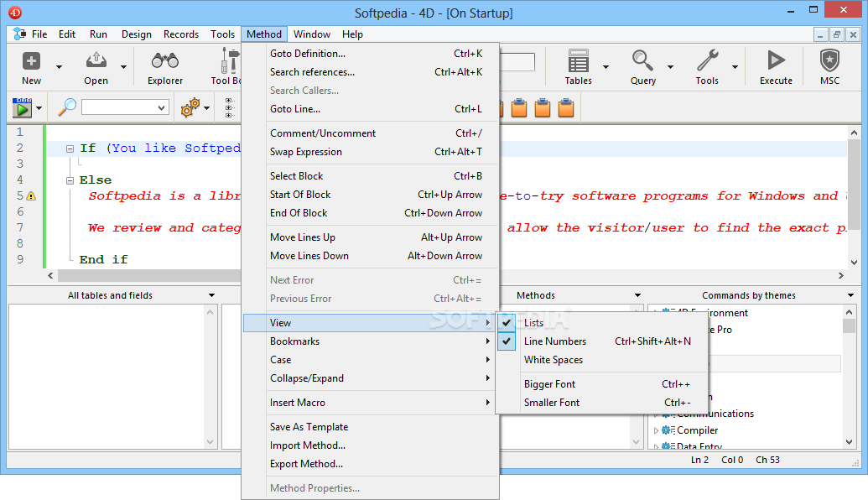The width and height of the screenshot is (868, 500).
Task: Click the Open toolbar icon
Action: pyautogui.click(x=96, y=61)
